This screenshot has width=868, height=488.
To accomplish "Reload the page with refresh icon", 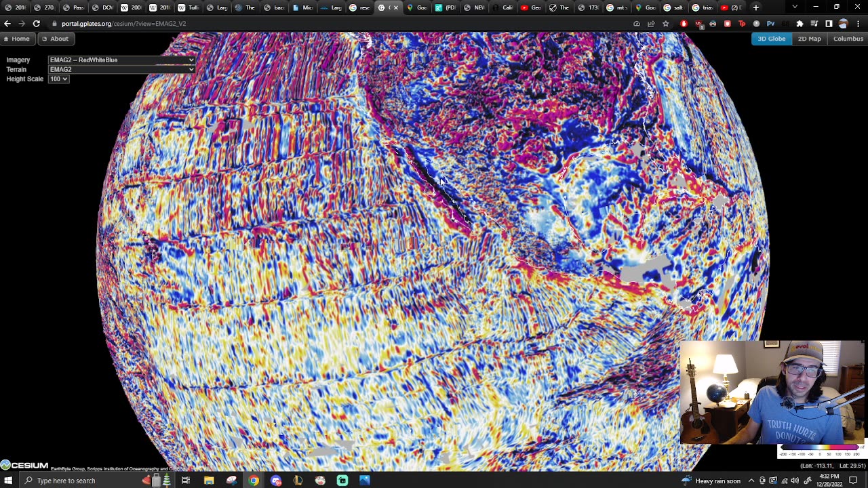I will point(36,24).
